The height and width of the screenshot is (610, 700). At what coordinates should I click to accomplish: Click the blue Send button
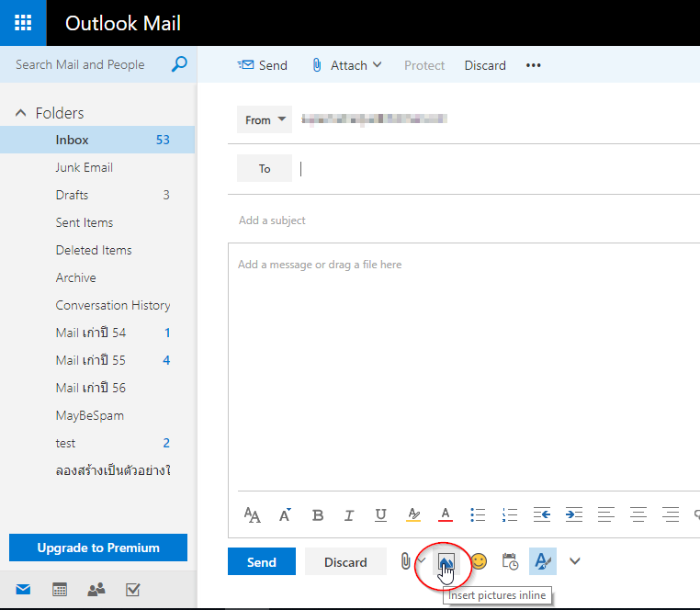pos(262,561)
